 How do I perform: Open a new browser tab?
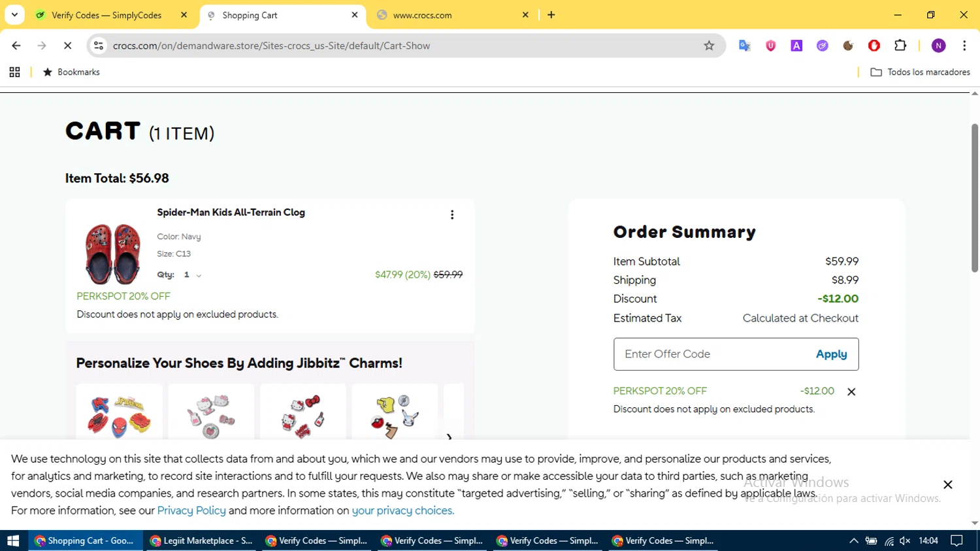click(x=551, y=15)
